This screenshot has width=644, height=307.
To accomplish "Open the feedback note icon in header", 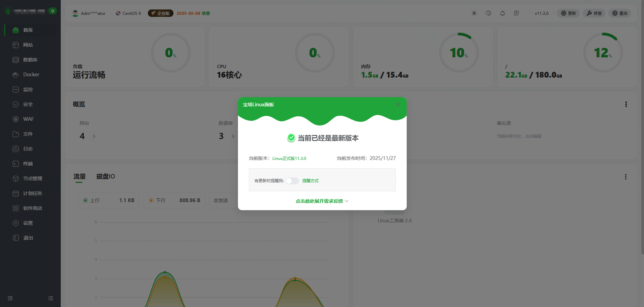I will point(516,13).
